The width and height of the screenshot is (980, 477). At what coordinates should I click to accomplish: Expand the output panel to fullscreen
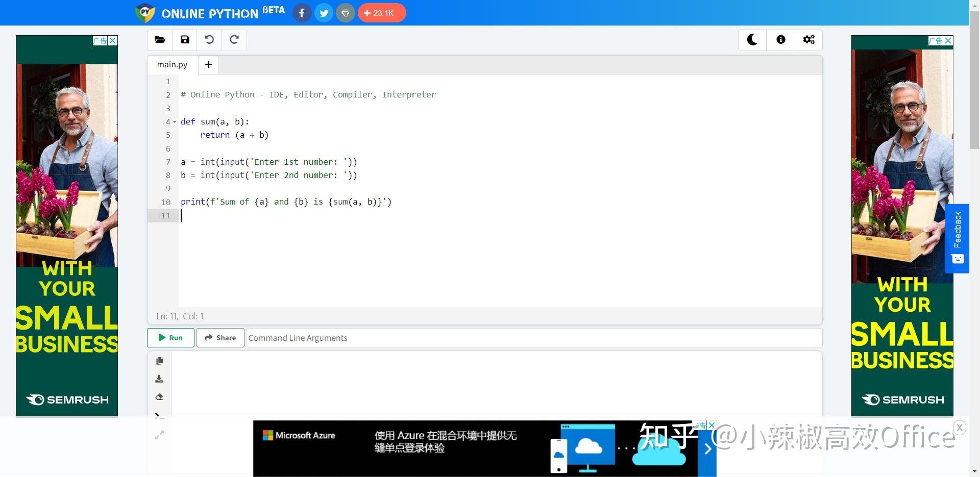tap(159, 435)
